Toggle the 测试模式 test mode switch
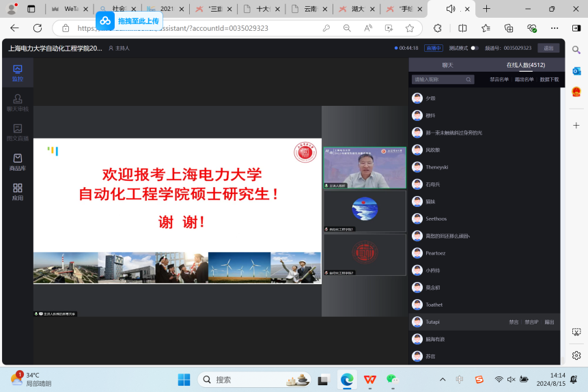Image resolution: width=588 pixels, height=392 pixels. tap(475, 48)
